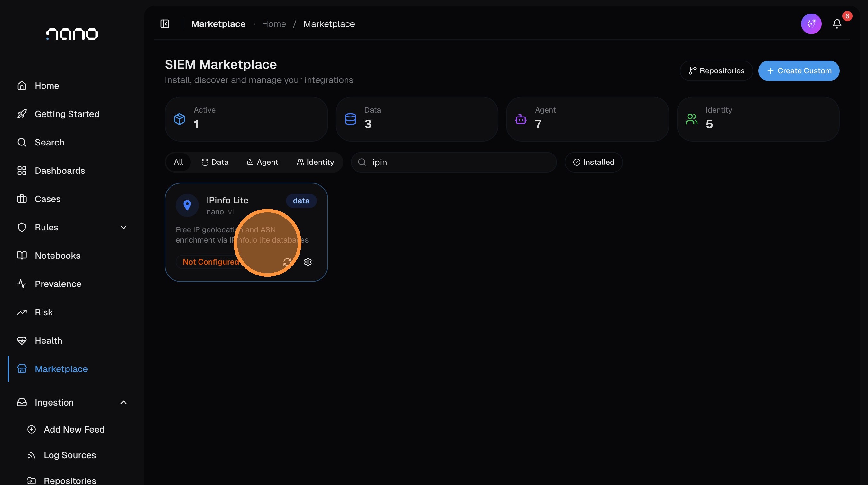This screenshot has height=485, width=868.
Task: Click Create Custom button
Action: (x=799, y=71)
